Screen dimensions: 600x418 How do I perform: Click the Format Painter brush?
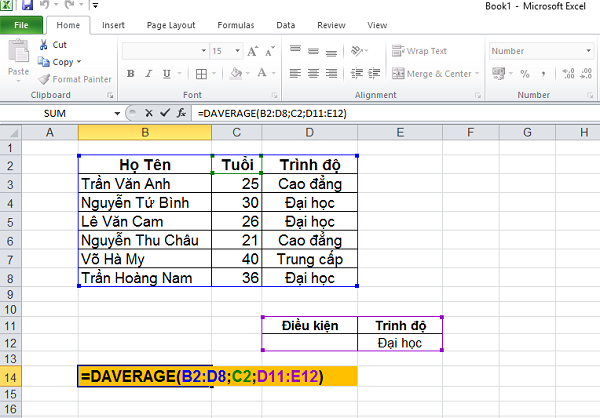pos(44,79)
